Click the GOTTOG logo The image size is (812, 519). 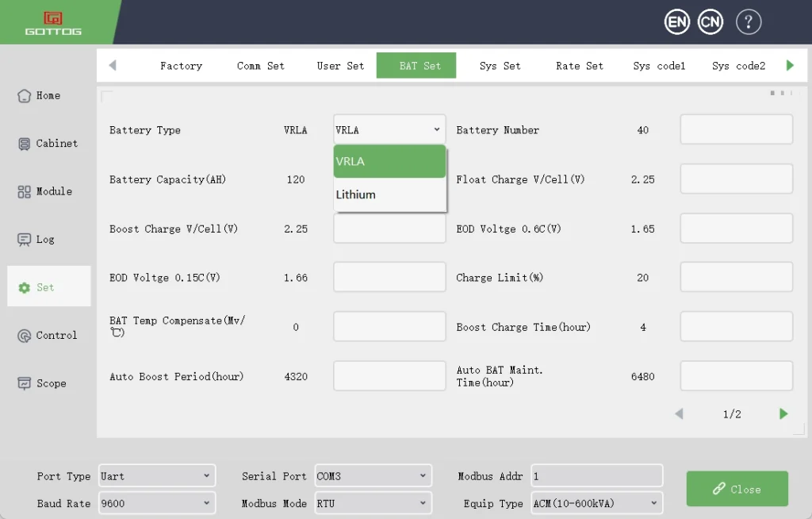tap(53, 23)
